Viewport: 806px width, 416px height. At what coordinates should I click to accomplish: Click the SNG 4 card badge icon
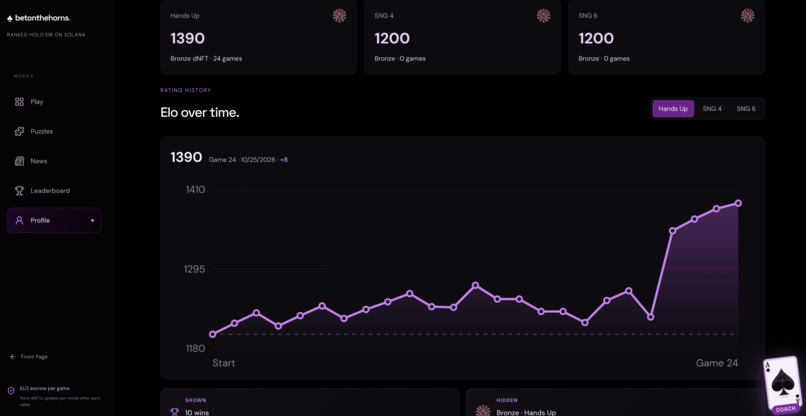coord(543,16)
